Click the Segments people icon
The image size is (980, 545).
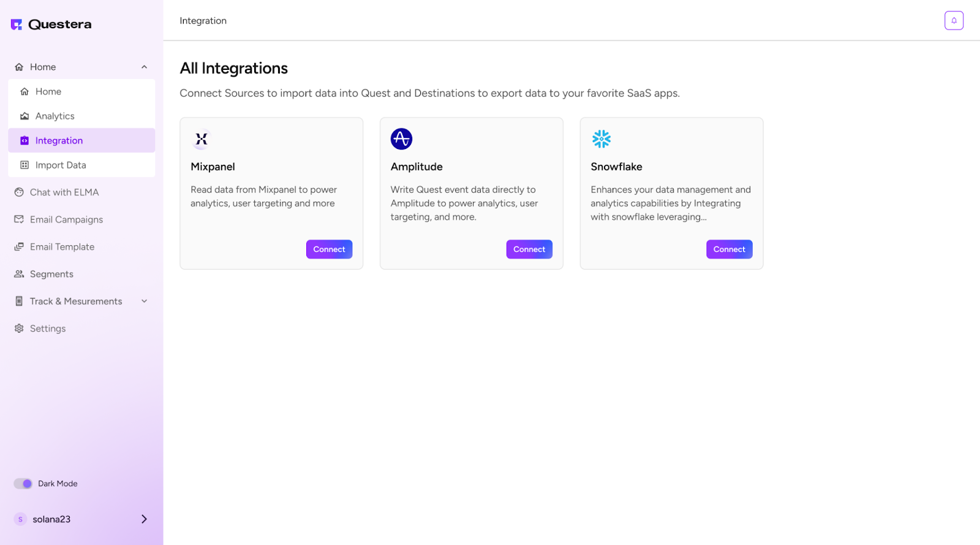click(19, 274)
